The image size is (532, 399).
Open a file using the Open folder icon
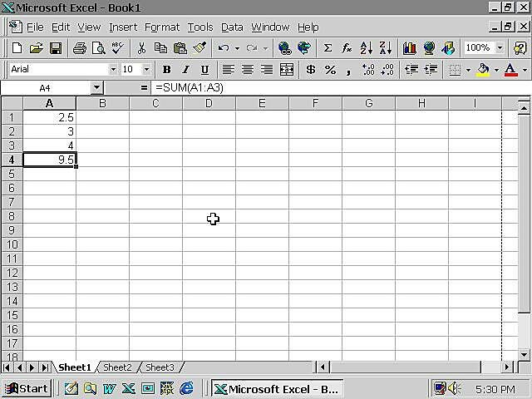[x=36, y=48]
